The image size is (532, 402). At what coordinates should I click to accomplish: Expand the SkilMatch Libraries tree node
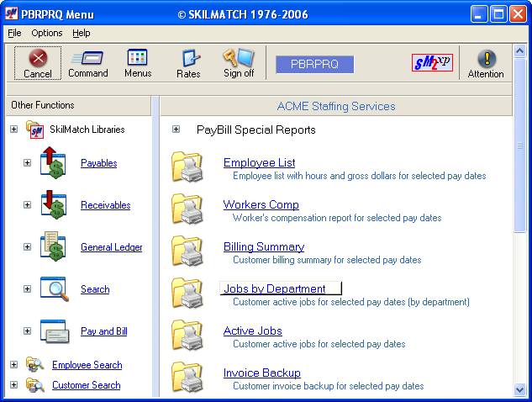click(13, 129)
